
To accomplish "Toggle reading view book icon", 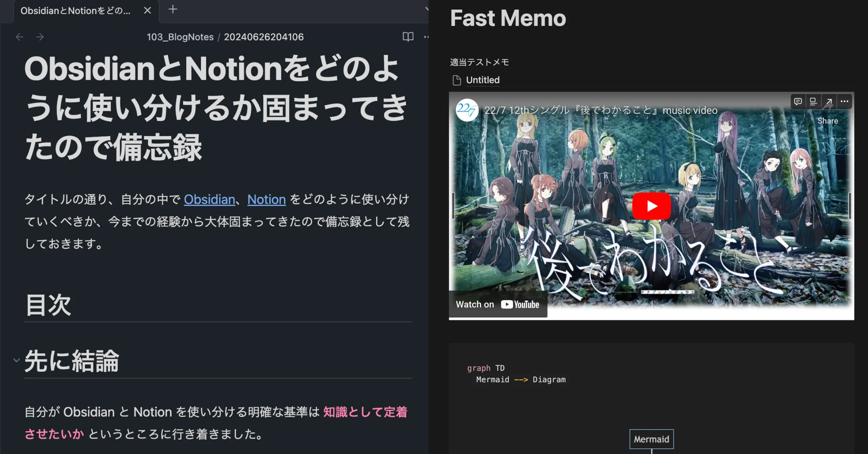I will tap(408, 37).
